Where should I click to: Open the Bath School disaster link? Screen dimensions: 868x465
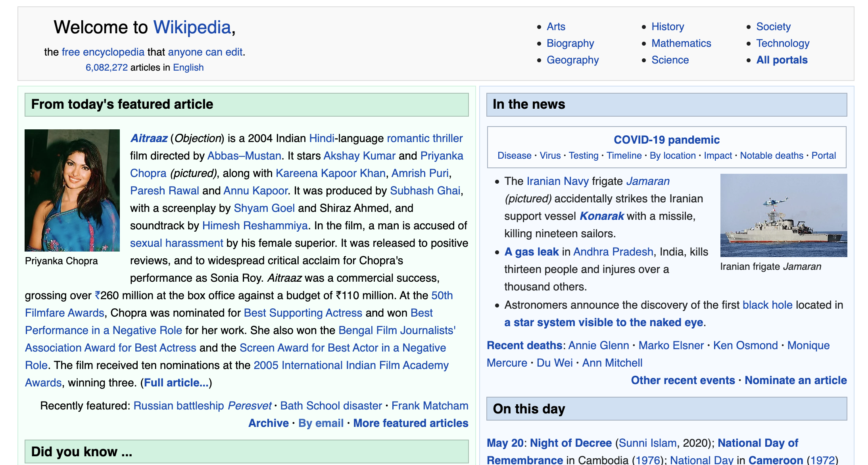tap(331, 406)
